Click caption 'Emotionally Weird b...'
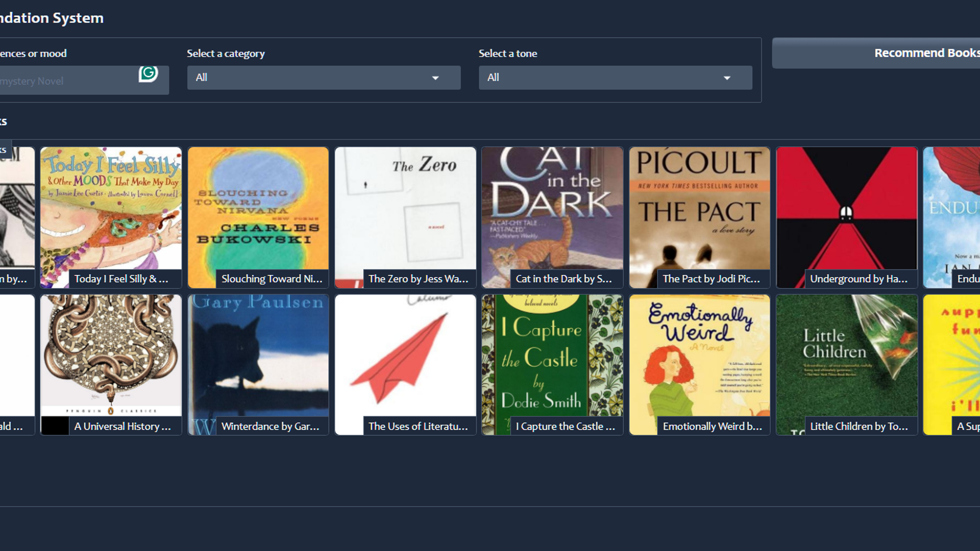The image size is (980, 551). (713, 426)
